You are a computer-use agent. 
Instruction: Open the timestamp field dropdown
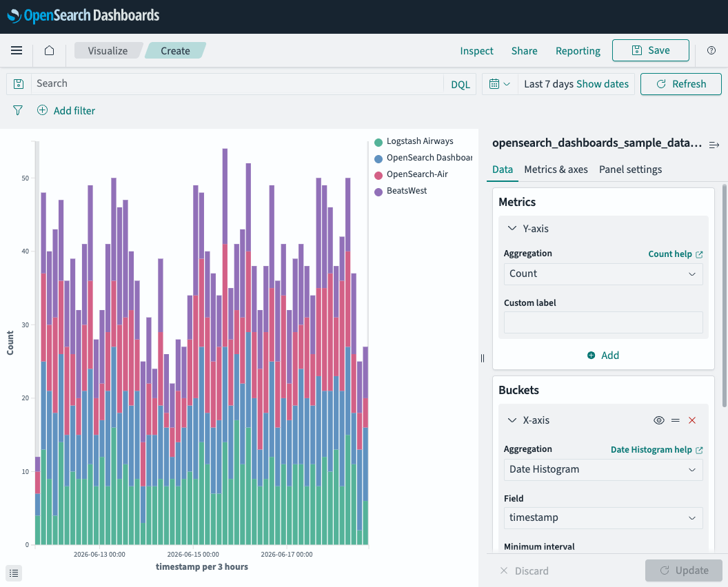[603, 518]
